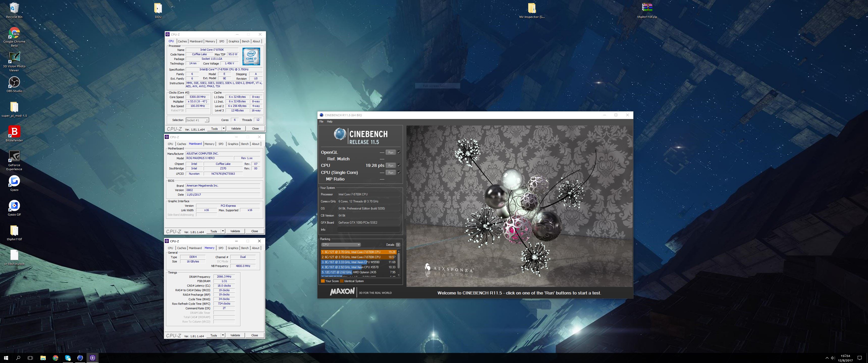Click Validate in Memory CPU-Z window
The height and width of the screenshot is (363, 868).
(x=235, y=335)
